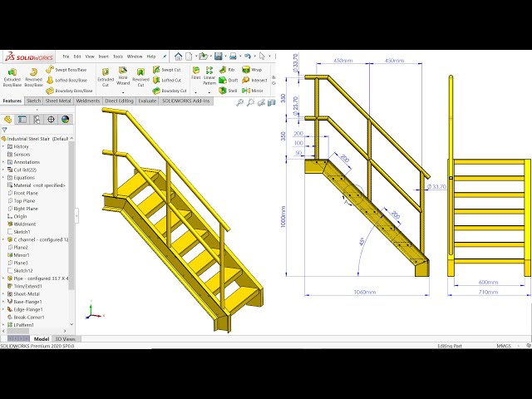Open the View menu
The height and width of the screenshot is (399, 532).
click(90, 57)
